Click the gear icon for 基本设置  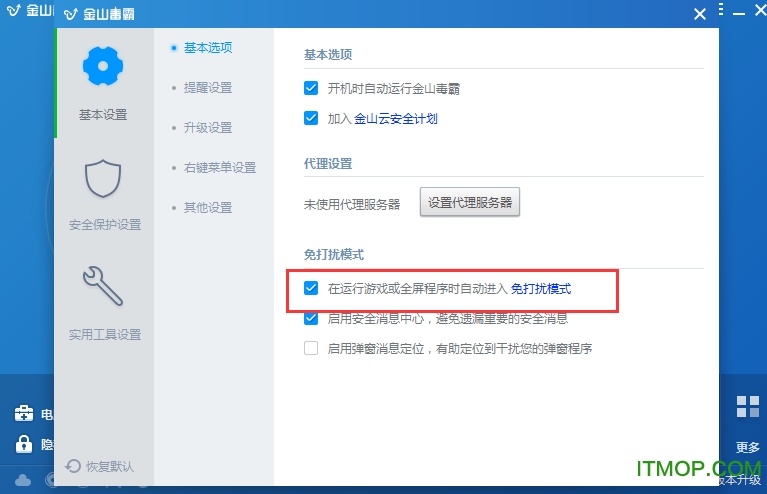[103, 66]
